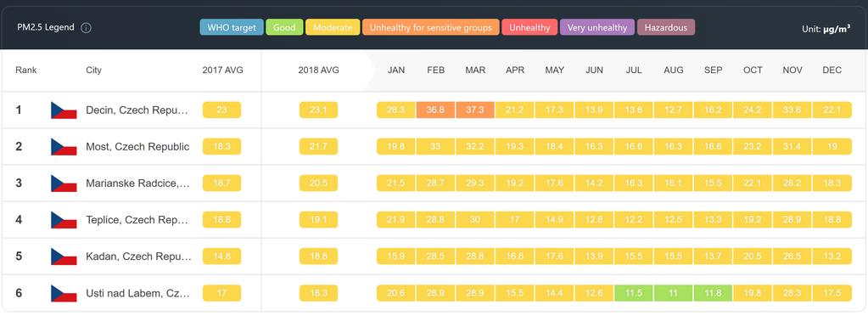868x316 pixels.
Task: Click Decin's March value 37.3
Action: coord(475,110)
